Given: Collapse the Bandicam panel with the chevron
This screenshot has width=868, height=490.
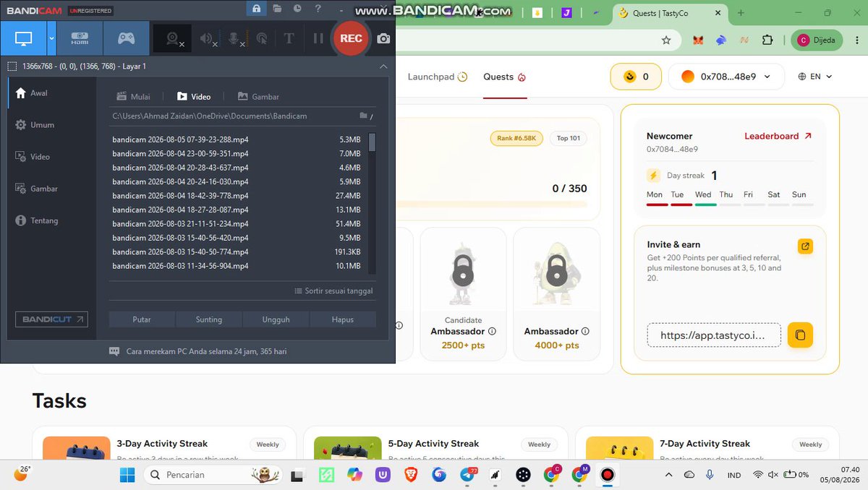Looking at the screenshot, I should pos(383,66).
